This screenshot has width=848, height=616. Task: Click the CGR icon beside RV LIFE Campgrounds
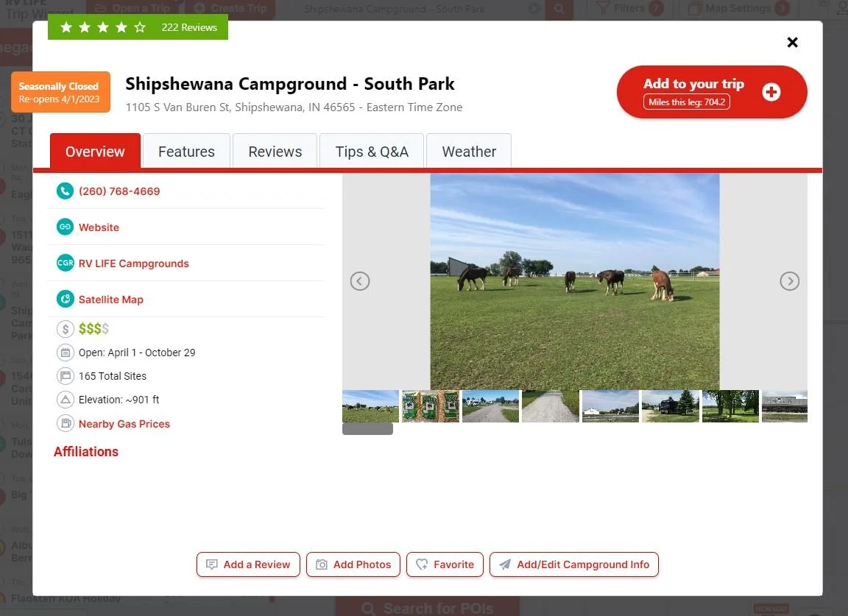[65, 263]
